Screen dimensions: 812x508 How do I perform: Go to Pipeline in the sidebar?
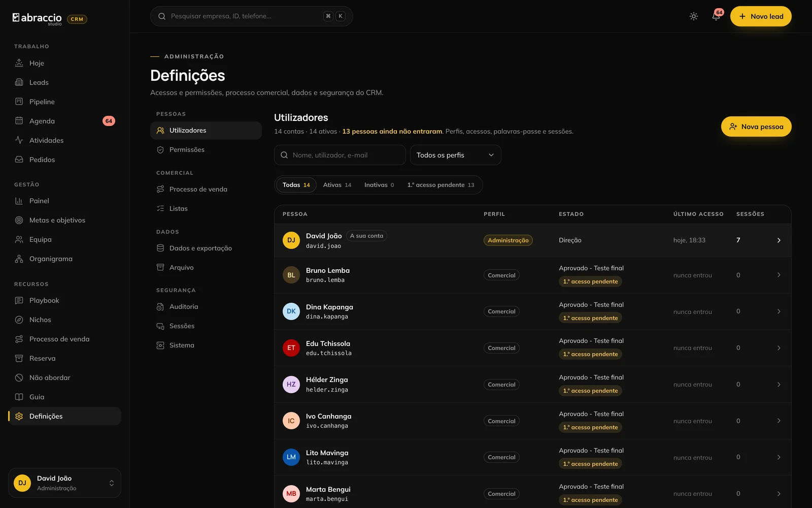click(64, 102)
